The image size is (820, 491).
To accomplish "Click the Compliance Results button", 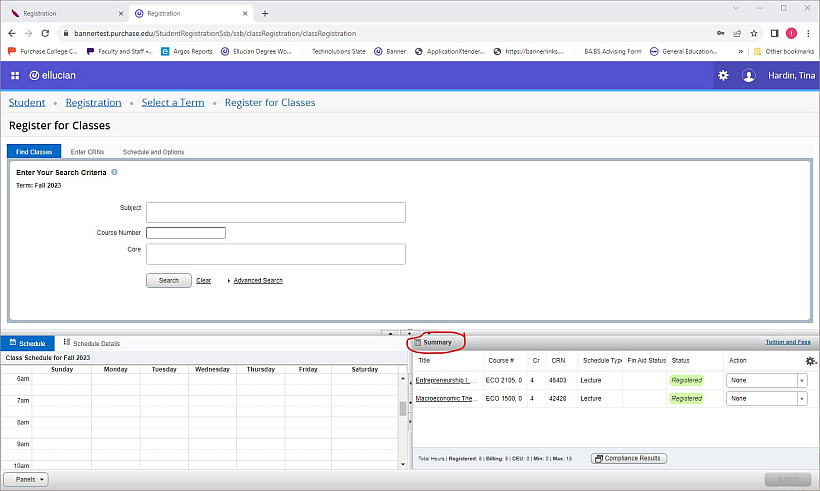I will click(x=629, y=458).
